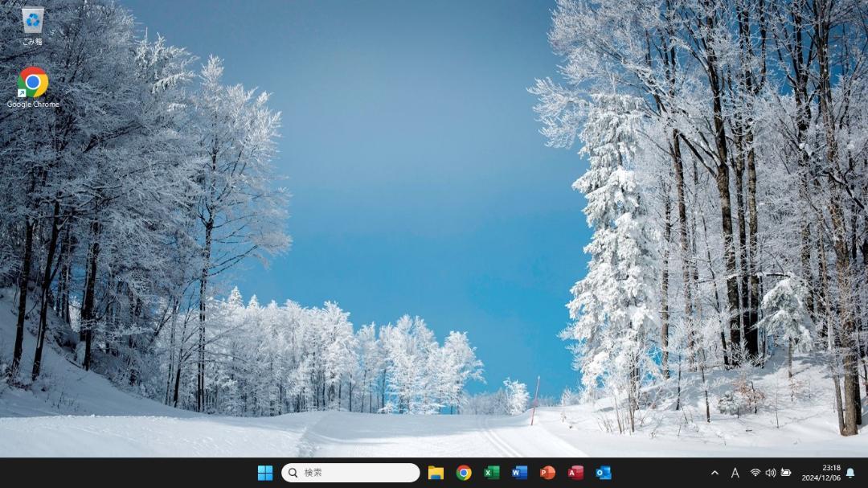The image size is (868, 488).
Task: Toggle the IME input mode indicator
Action: pyautogui.click(x=735, y=473)
